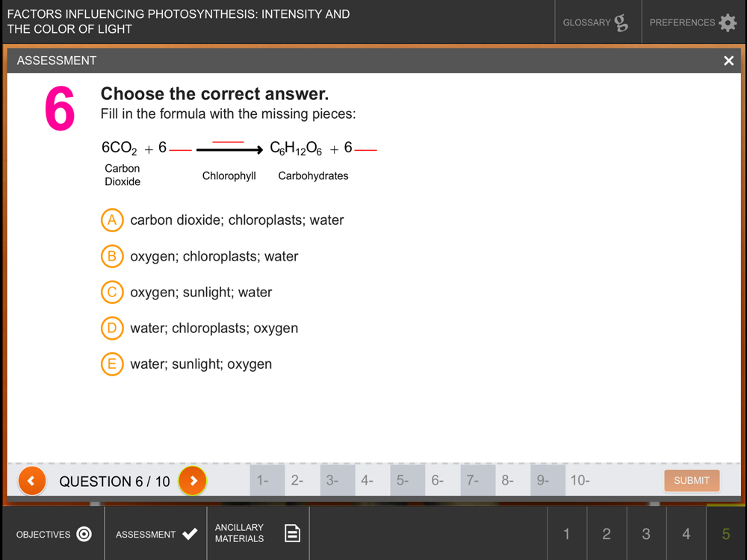Open lesson page 1 in the bottom bar
747x560 pixels.
click(566, 534)
